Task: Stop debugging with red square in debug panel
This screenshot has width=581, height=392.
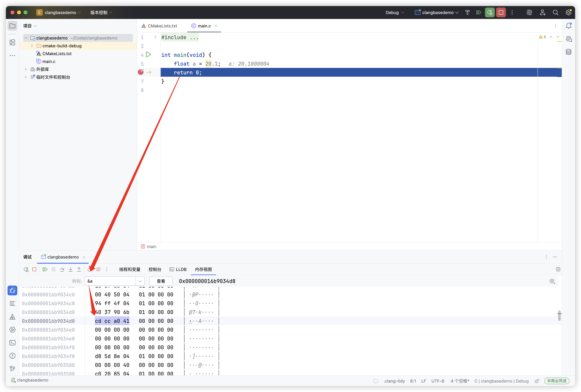Action: pos(34,269)
